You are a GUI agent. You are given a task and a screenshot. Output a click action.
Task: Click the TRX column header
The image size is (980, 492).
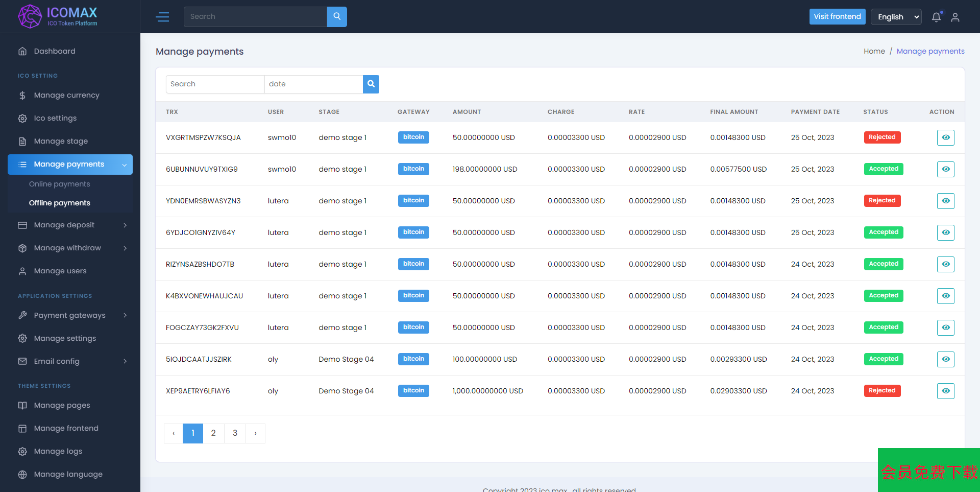coord(172,112)
